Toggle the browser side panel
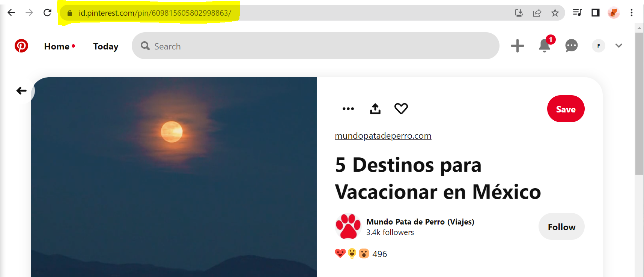 click(596, 13)
